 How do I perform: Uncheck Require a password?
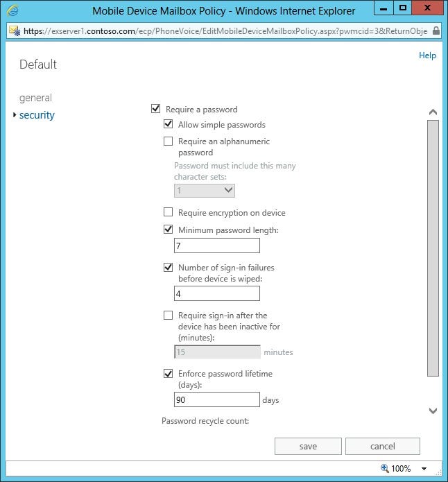[x=155, y=109]
